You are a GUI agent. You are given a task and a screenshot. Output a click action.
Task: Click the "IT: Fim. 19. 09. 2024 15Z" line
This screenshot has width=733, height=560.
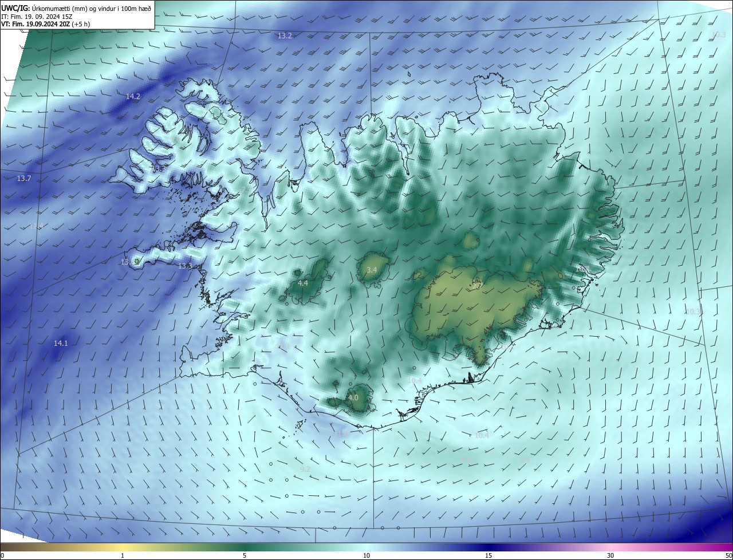coord(37,16)
